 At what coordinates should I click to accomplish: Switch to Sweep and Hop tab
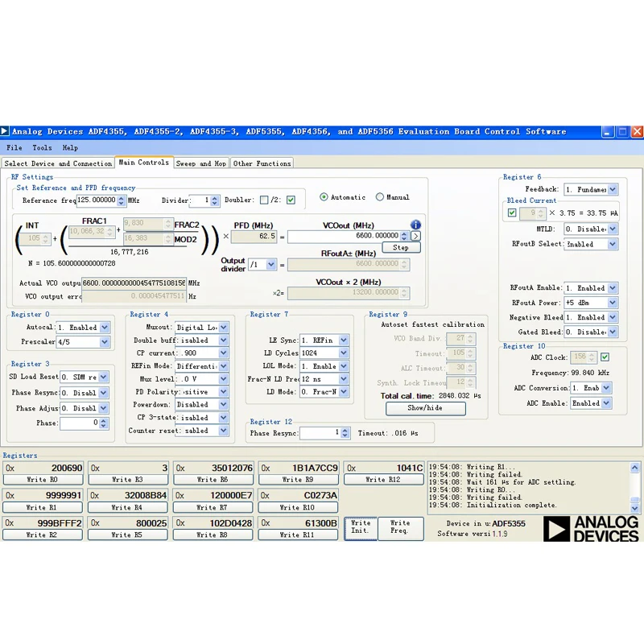(201, 163)
